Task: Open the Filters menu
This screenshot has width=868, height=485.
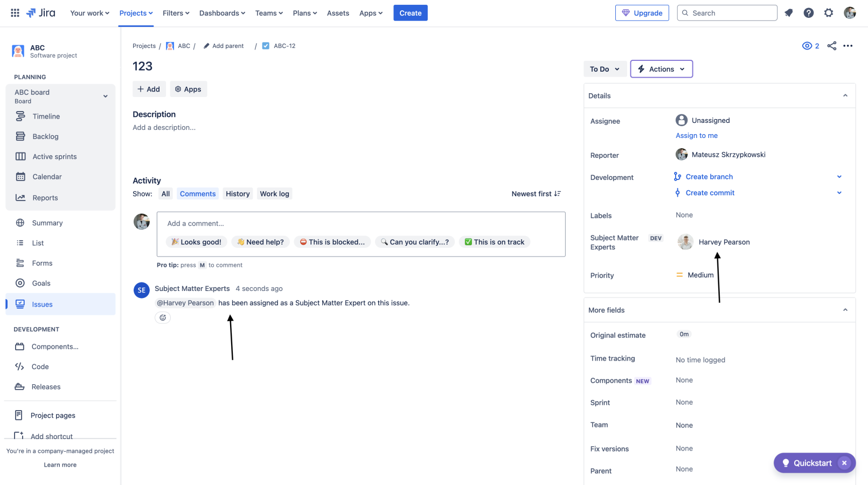Action: (176, 13)
